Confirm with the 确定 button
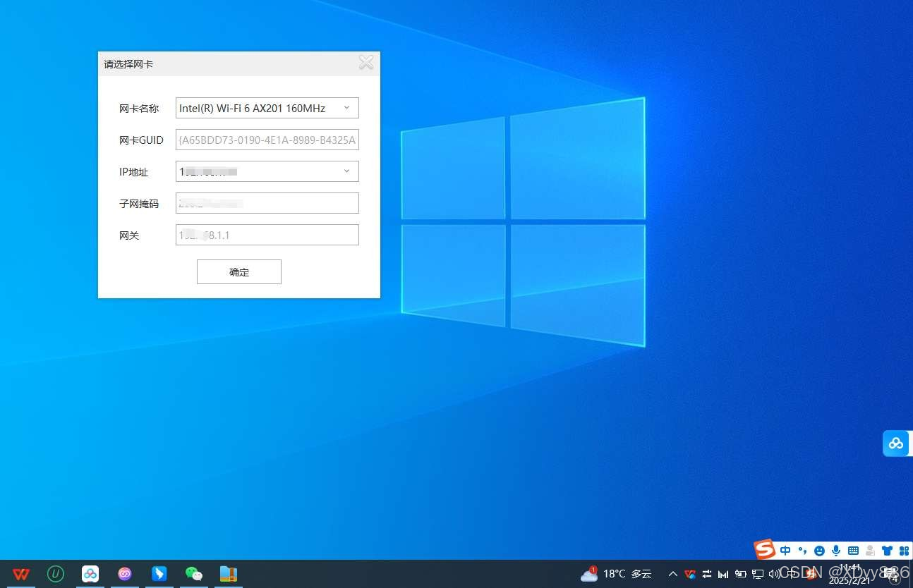 pos(239,272)
